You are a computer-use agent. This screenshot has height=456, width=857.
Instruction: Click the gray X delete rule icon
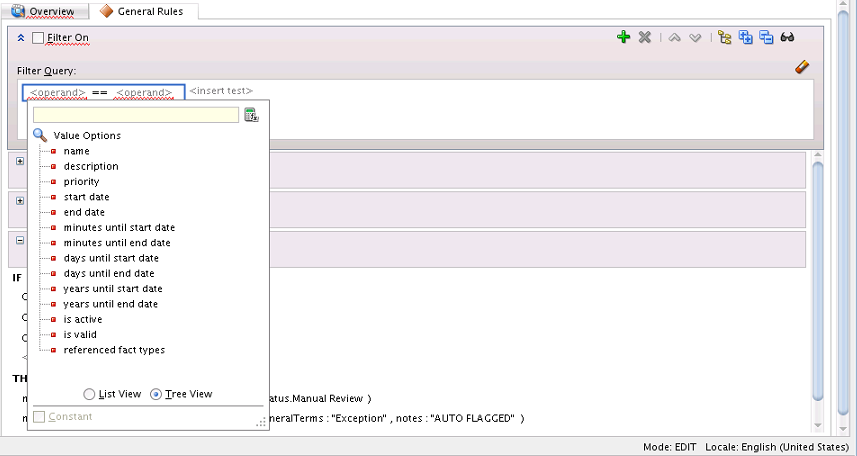(645, 37)
